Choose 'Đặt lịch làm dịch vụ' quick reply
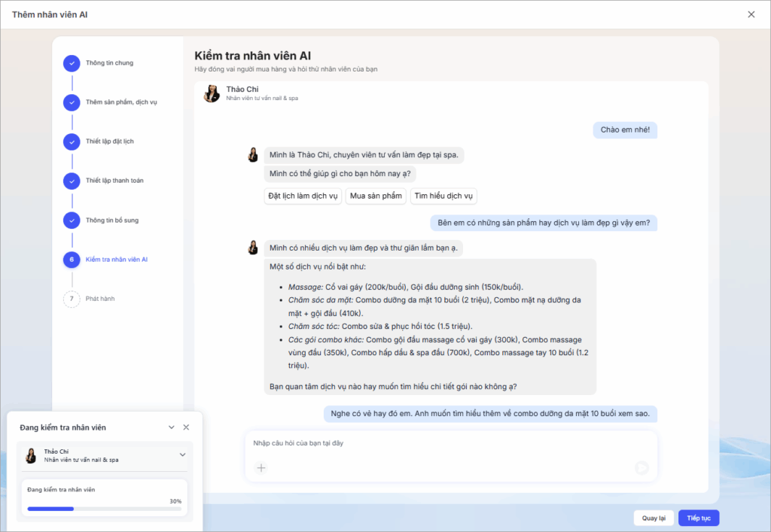 point(303,196)
